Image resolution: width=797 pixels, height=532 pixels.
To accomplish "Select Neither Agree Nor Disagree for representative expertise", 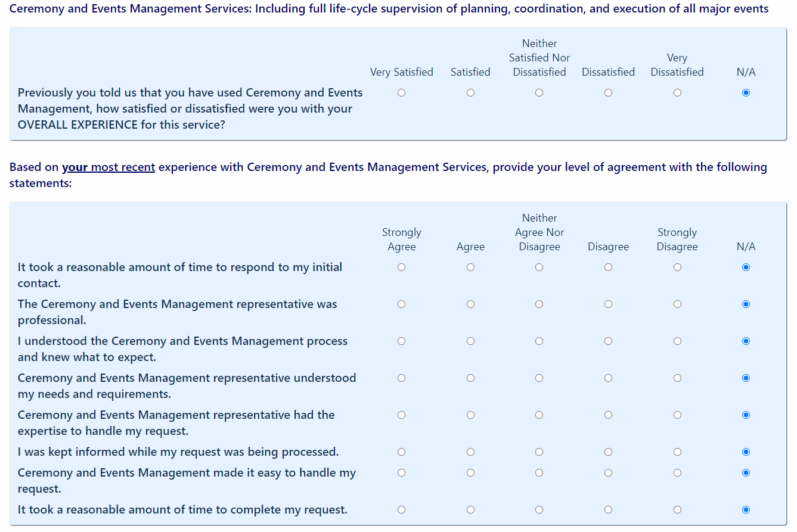I will point(539,415).
